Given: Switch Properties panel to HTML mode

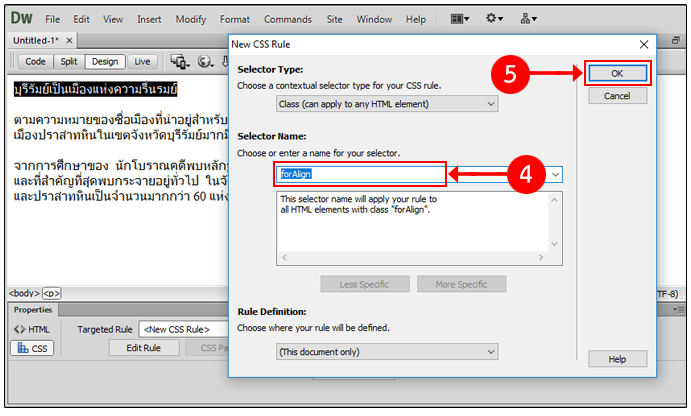Looking at the screenshot, I should [x=32, y=329].
